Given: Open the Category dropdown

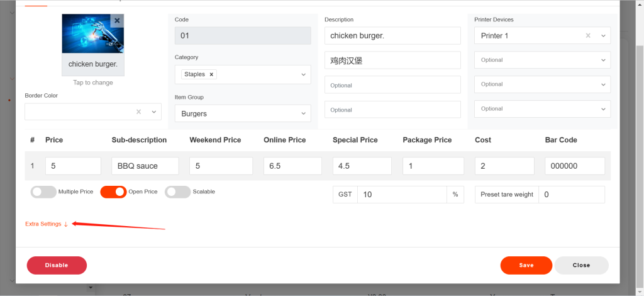Looking at the screenshot, I should (303, 74).
